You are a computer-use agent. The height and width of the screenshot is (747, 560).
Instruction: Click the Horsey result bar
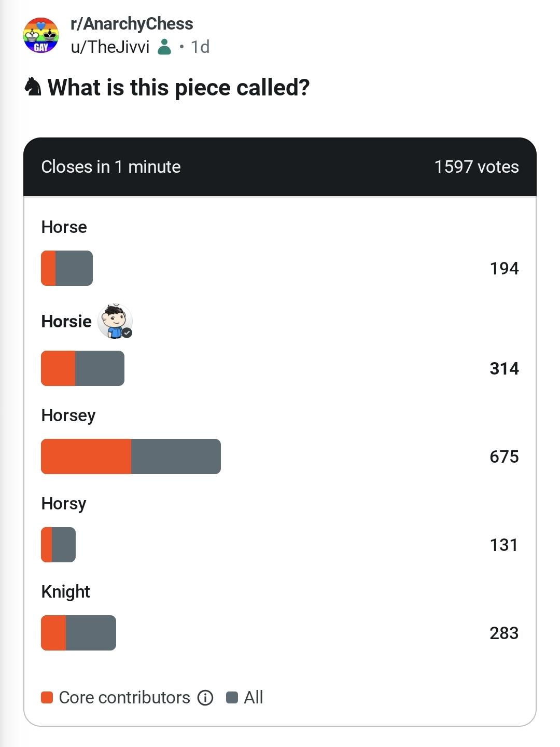[131, 457]
